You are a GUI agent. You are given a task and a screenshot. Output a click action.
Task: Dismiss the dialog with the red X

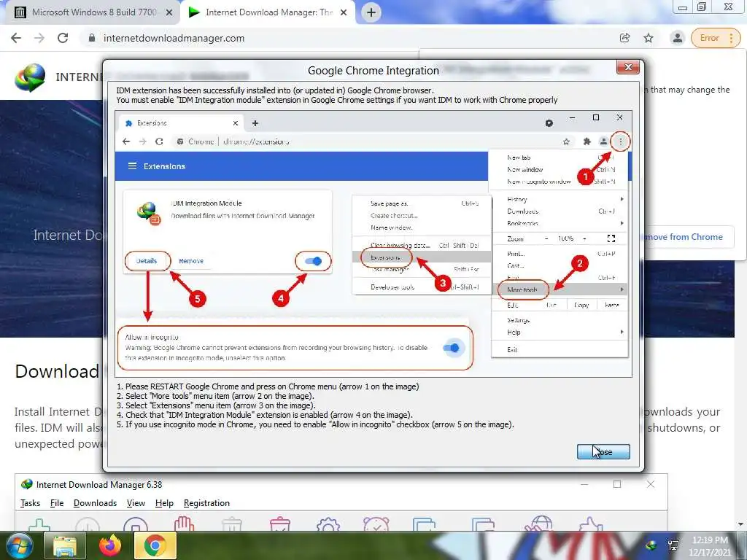click(x=628, y=67)
